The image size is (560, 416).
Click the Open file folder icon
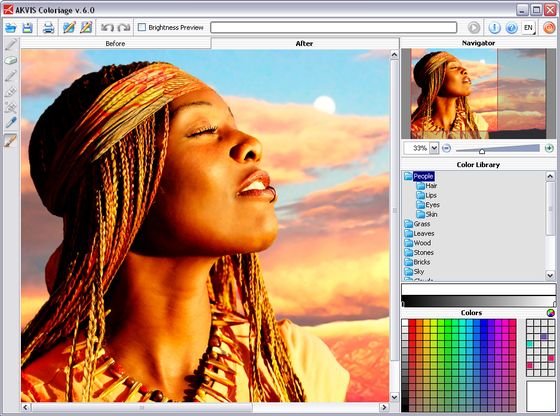(x=11, y=27)
